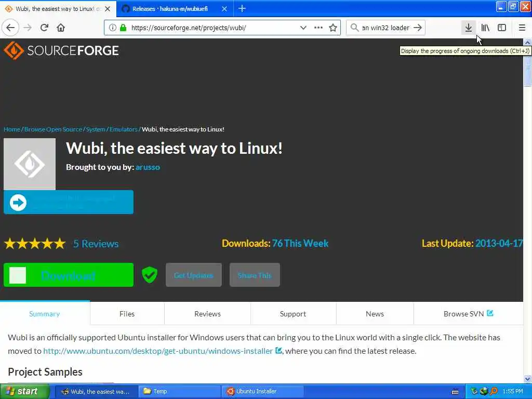
Task: Click the keyboard icon in the taskbar
Action: pos(455,392)
